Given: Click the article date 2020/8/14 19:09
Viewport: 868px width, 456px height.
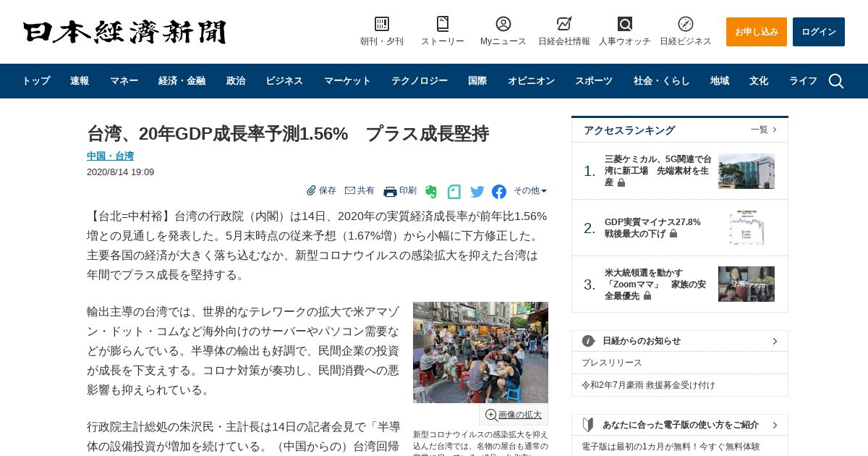Looking at the screenshot, I should coord(120,172).
